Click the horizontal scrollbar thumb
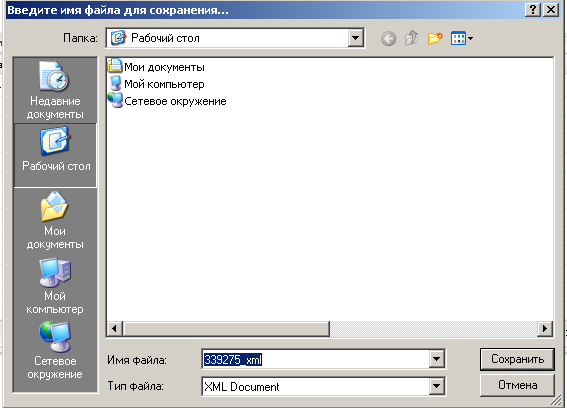 226,329
